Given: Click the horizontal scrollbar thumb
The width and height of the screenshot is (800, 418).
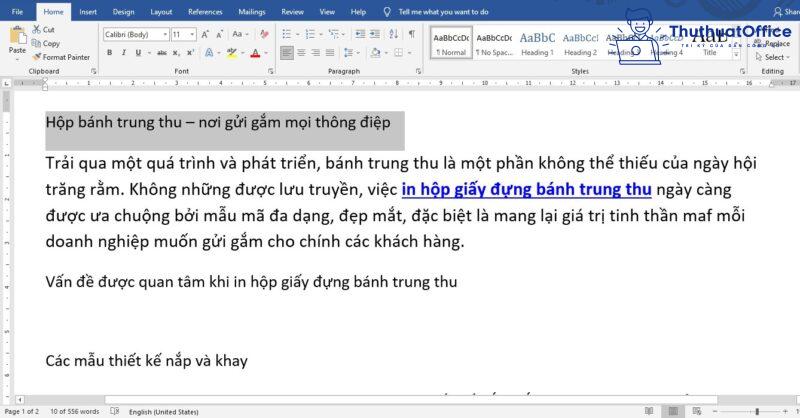Looking at the screenshot, I should pos(411,400).
